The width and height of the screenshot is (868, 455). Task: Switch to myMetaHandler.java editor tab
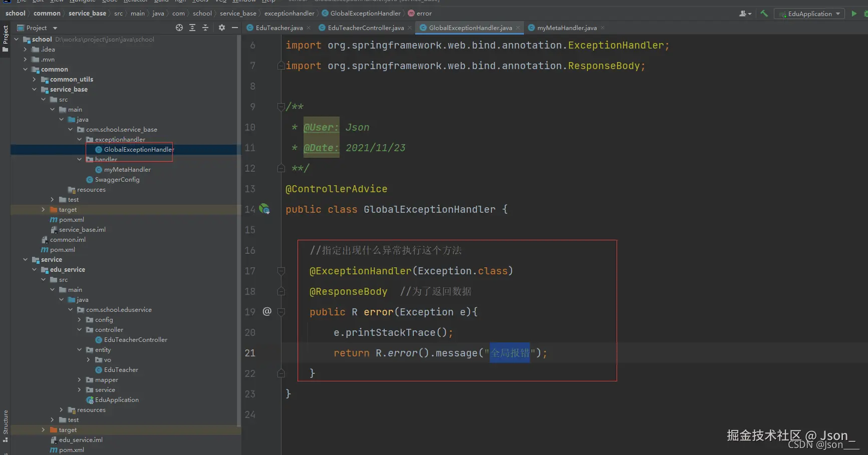coord(566,28)
